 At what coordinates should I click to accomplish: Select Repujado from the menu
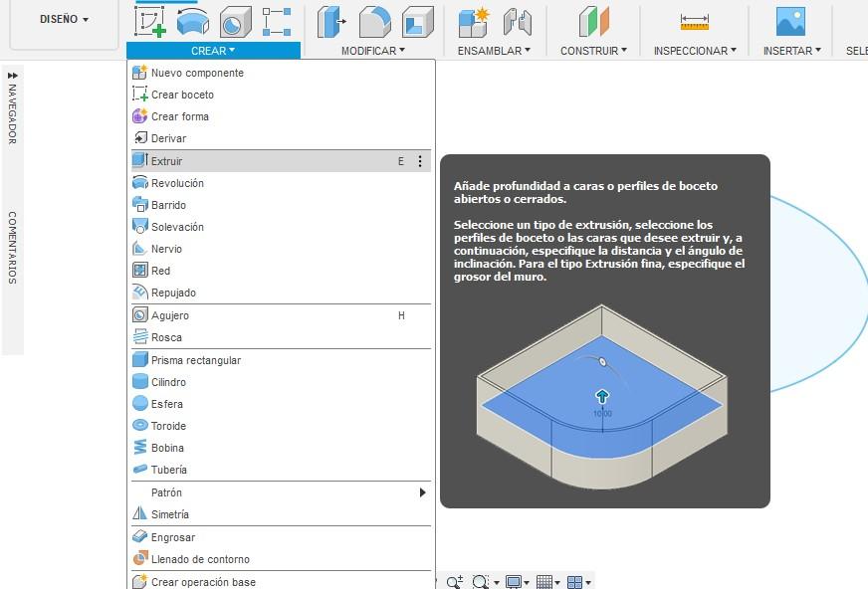(282, 293)
